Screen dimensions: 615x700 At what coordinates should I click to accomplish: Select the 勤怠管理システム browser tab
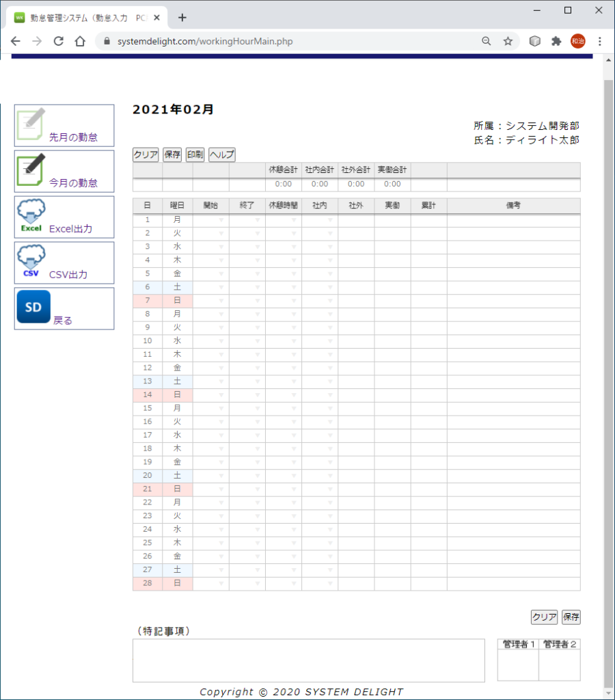(x=82, y=18)
